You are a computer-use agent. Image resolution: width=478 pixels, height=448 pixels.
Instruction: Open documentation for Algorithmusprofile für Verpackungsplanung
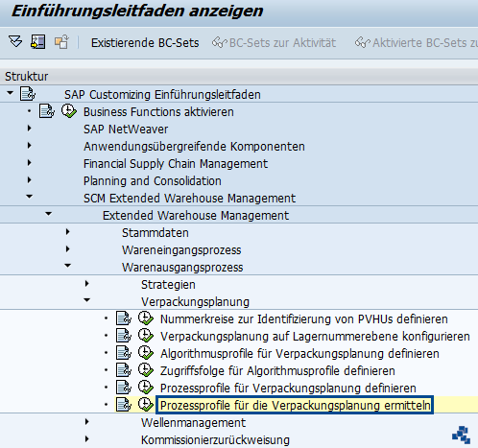coord(124,353)
